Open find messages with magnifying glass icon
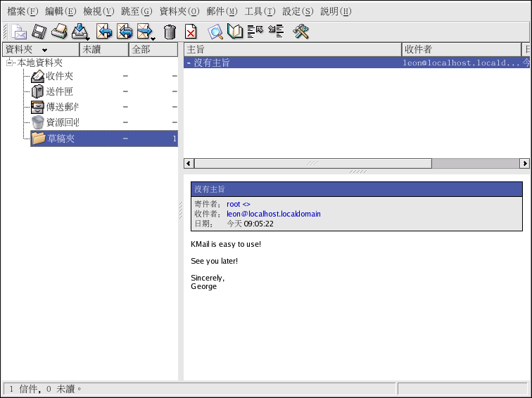Viewport: 532px width, 398px height. click(x=215, y=32)
